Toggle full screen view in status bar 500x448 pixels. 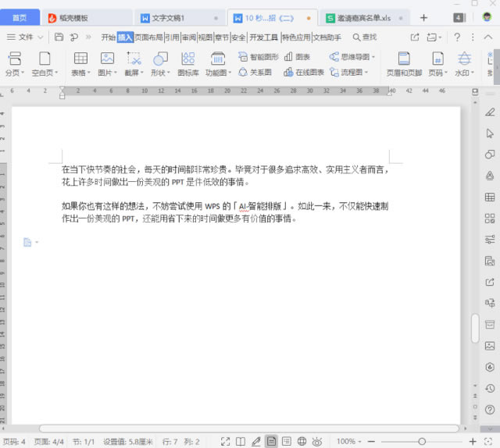[x=226, y=441]
